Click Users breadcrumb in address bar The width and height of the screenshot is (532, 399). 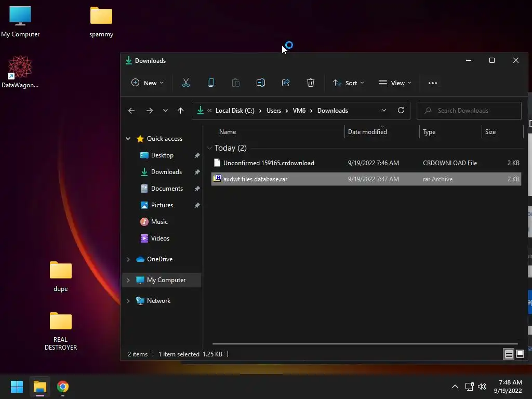[273, 111]
